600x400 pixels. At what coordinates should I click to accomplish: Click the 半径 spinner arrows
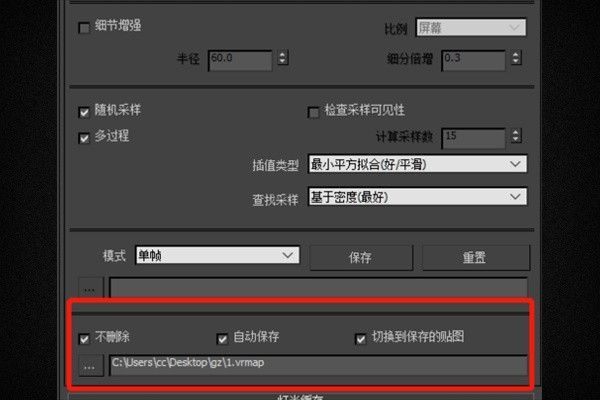tap(283, 58)
